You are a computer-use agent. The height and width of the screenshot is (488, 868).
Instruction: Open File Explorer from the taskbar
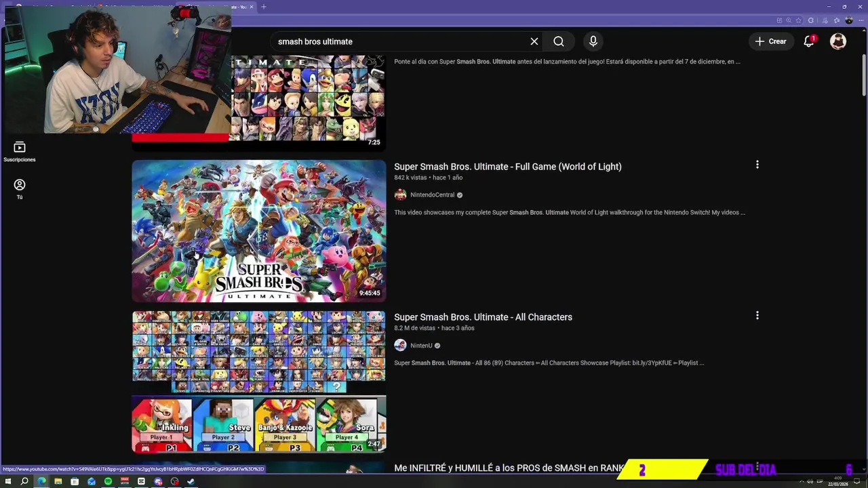coord(58,481)
